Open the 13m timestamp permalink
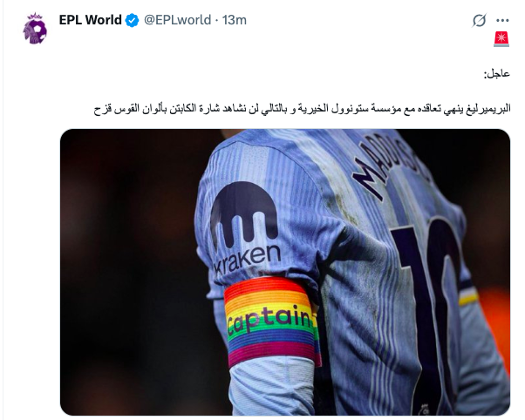Image resolution: width=525 pixels, height=420 pixels. pos(235,20)
